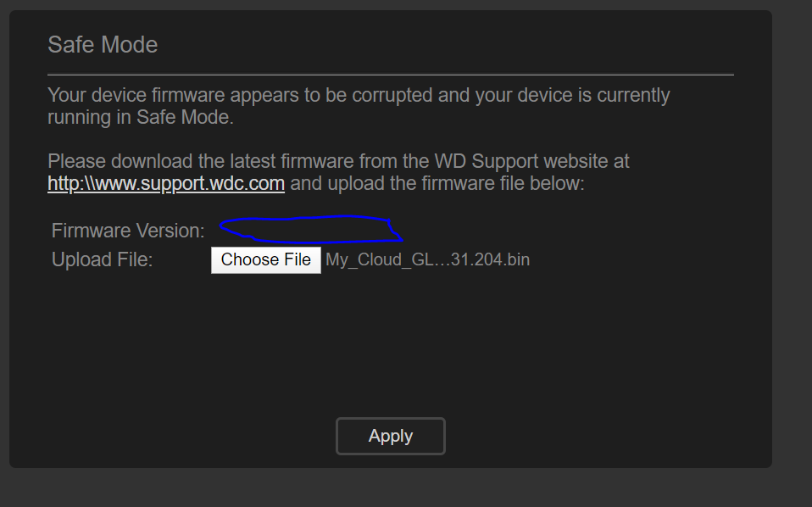Click the Choose File button
Screen dimensions: 812x507
tap(266, 259)
